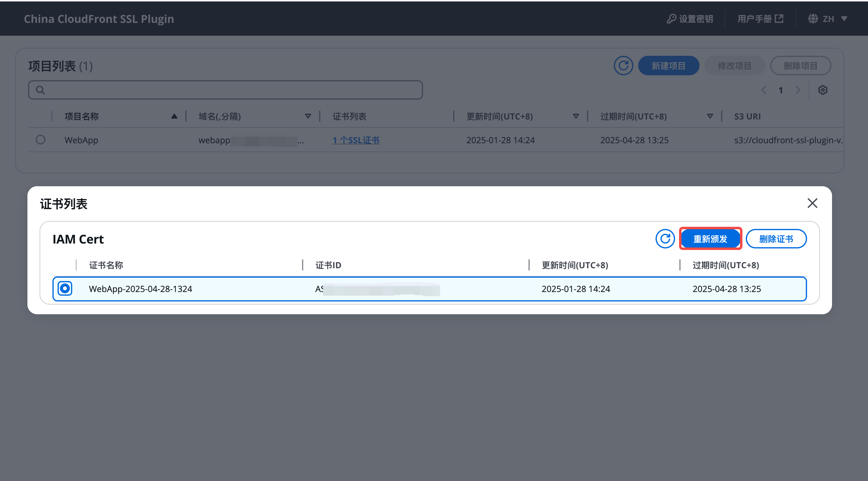
Task: Refresh the 项目列表 project list
Action: (x=623, y=66)
